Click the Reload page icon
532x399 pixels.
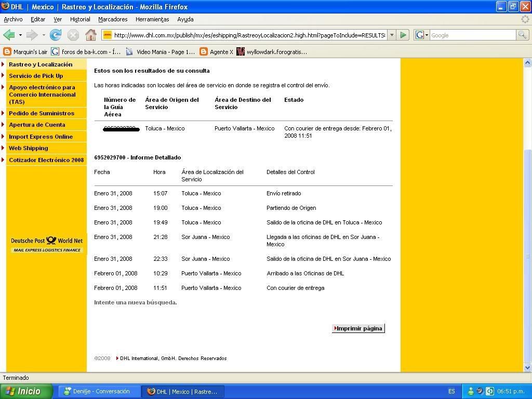(x=56, y=35)
